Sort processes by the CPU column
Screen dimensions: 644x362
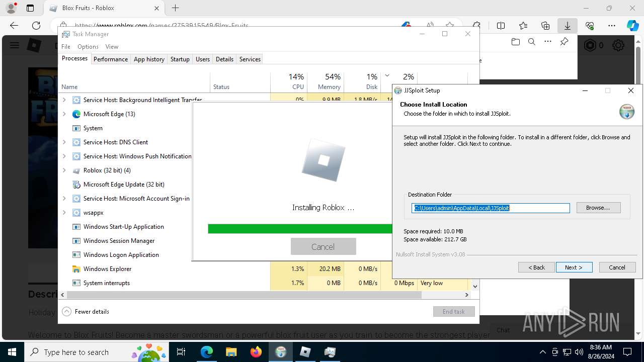pos(289,81)
